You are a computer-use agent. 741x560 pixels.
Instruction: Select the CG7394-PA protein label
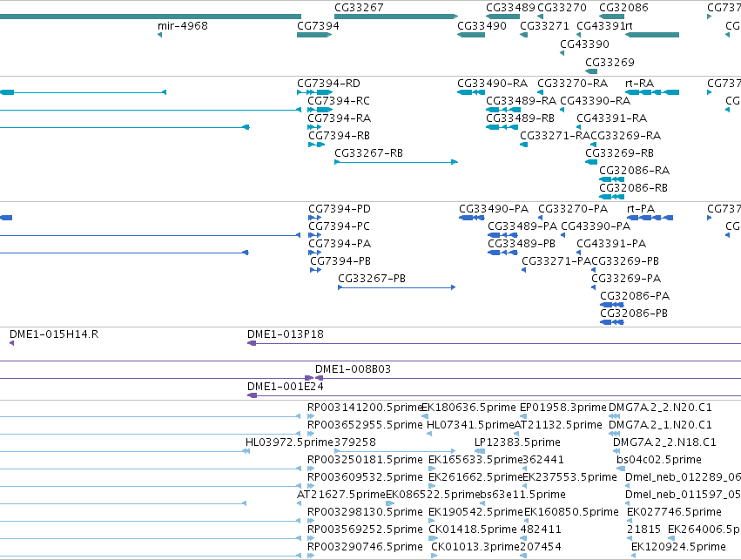point(340,245)
